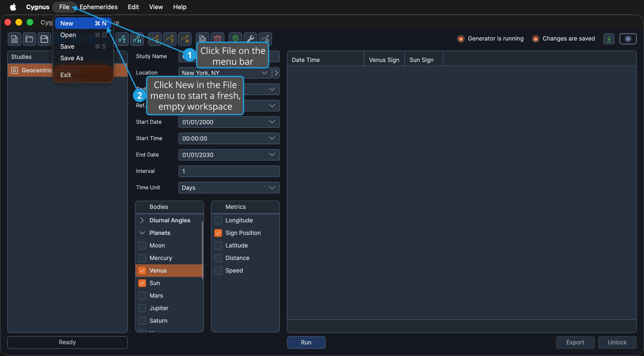Enable the Speed metric checkbox
Viewport: 644px width, 356px height.
[218, 271]
